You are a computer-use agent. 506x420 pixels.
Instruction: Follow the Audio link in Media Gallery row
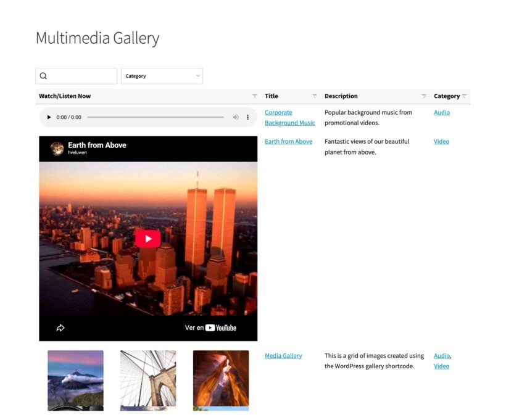442,356
